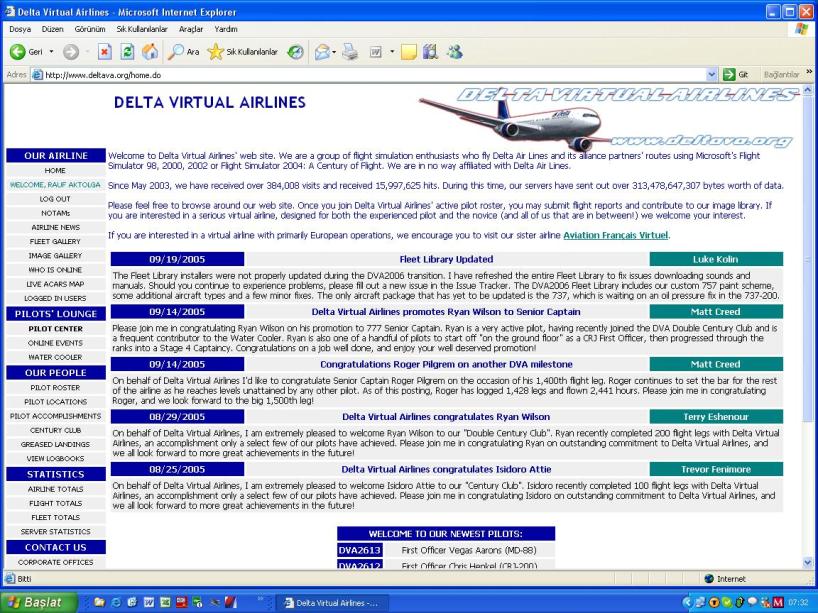Open the folder icon in quick launch
Image resolution: width=818 pixels, height=613 pixels.
[x=99, y=603]
